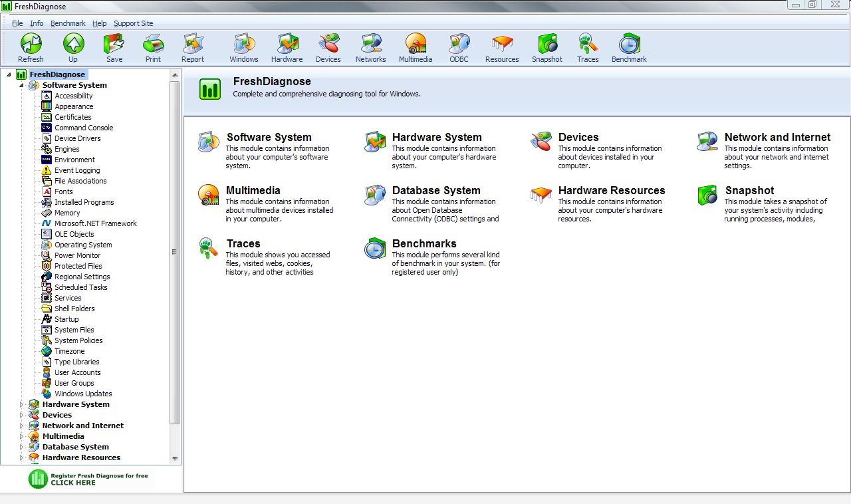Select Microsoft.NET Framework in the tree
This screenshot has width=851, height=504.
96,223
